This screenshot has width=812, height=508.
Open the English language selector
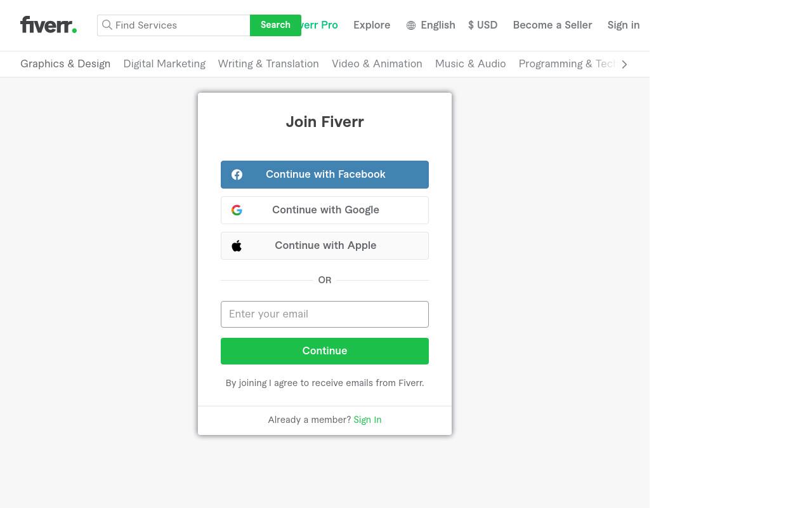pyautogui.click(x=431, y=25)
